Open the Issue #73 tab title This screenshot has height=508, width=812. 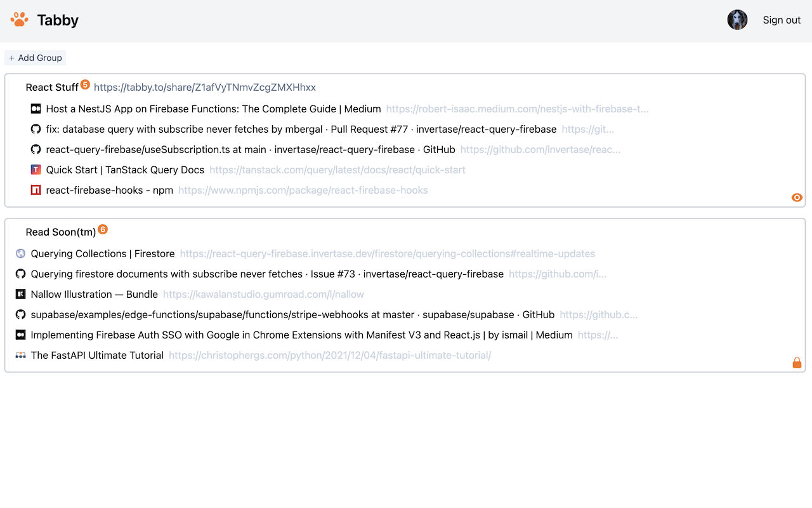tap(267, 274)
